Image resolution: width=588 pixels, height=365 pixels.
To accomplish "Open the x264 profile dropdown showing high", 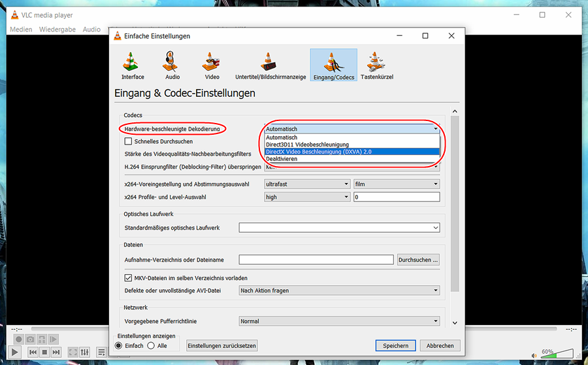I will (x=308, y=197).
